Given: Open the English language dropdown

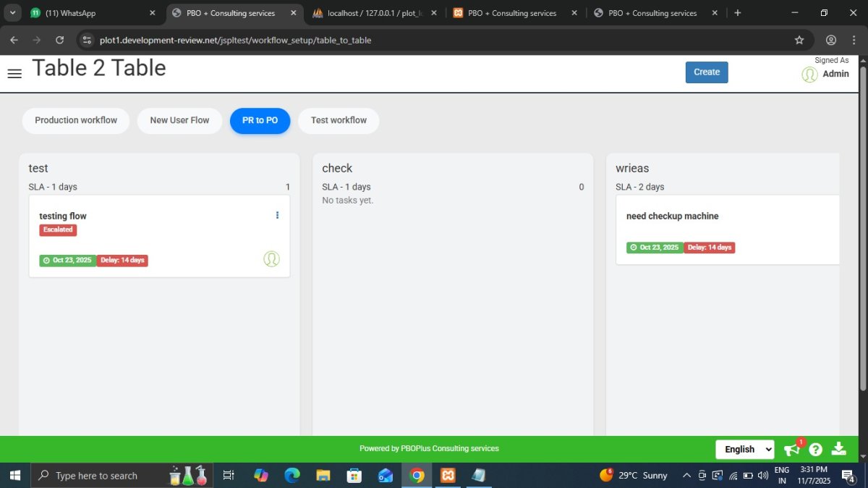Looking at the screenshot, I should [744, 450].
